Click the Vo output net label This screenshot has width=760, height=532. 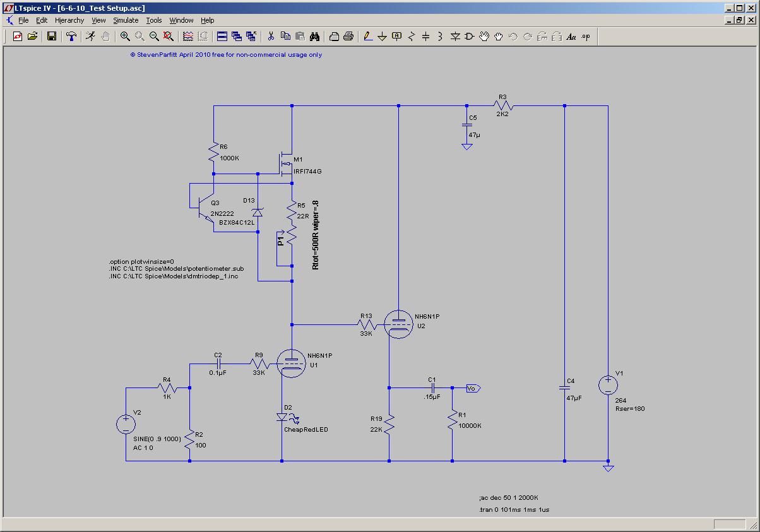tap(473, 389)
